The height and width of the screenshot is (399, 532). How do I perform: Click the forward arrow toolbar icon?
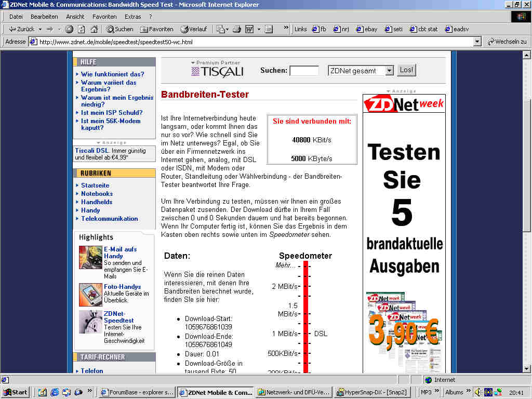pyautogui.click(x=50, y=29)
